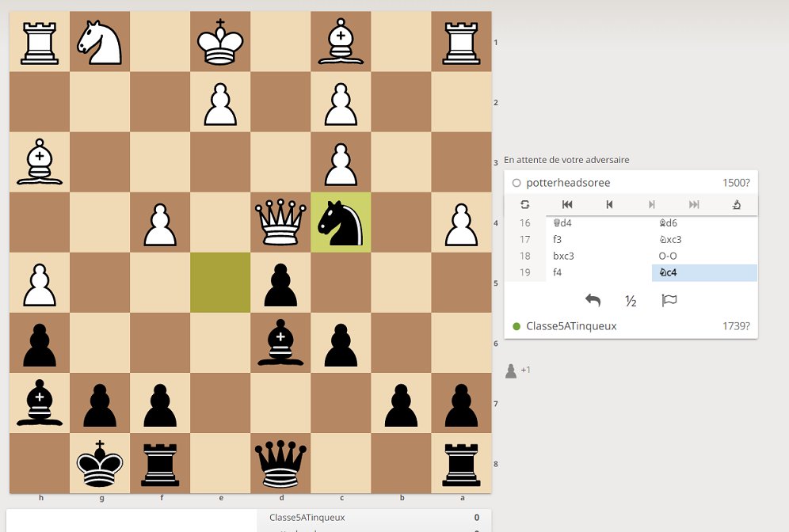Select the black bishop on d6
Screen dimensions: 789x532
click(280, 343)
